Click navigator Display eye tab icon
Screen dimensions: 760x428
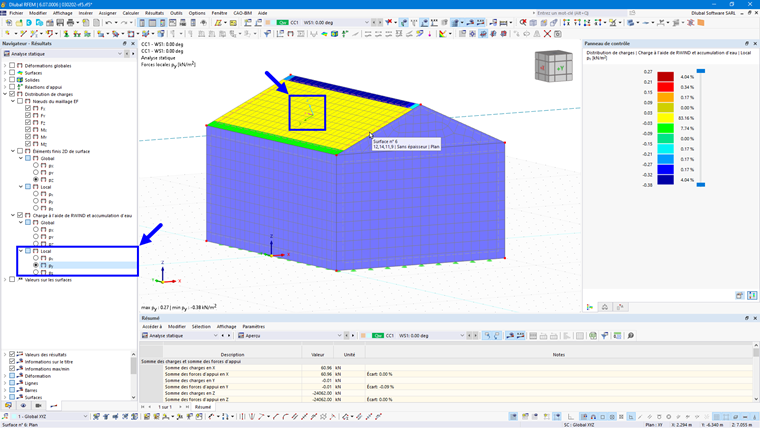coord(23,406)
